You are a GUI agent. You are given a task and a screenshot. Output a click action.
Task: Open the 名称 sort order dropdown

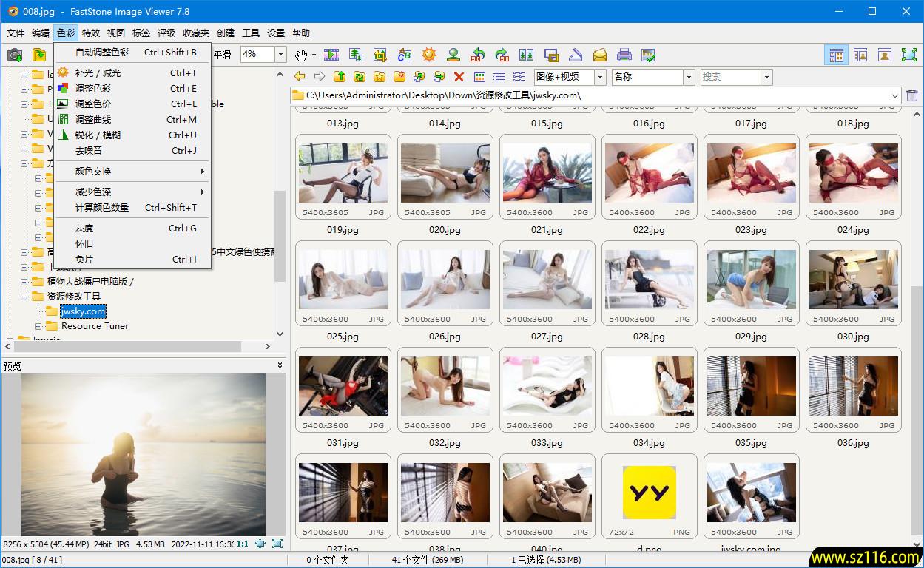(x=688, y=76)
